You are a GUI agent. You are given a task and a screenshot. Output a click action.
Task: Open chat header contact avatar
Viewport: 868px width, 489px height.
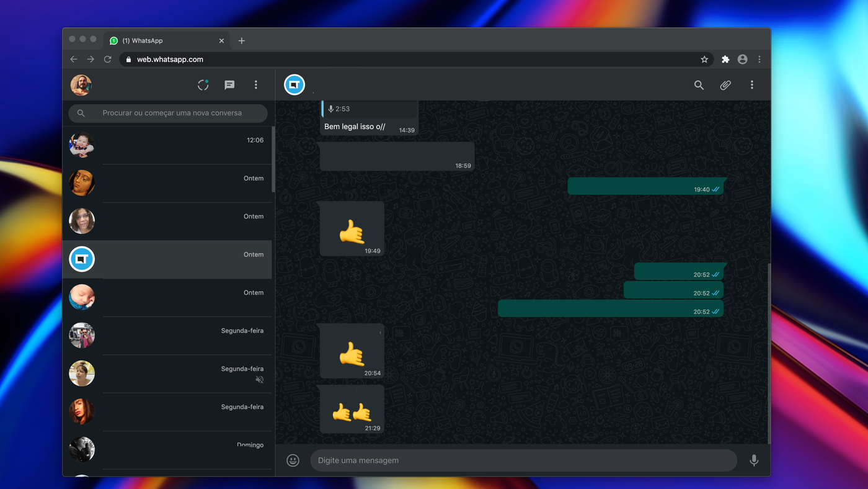coord(294,85)
